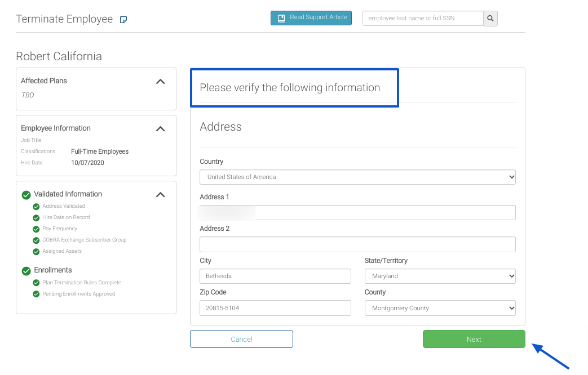Click the Pay Frequency check icon

tap(36, 229)
